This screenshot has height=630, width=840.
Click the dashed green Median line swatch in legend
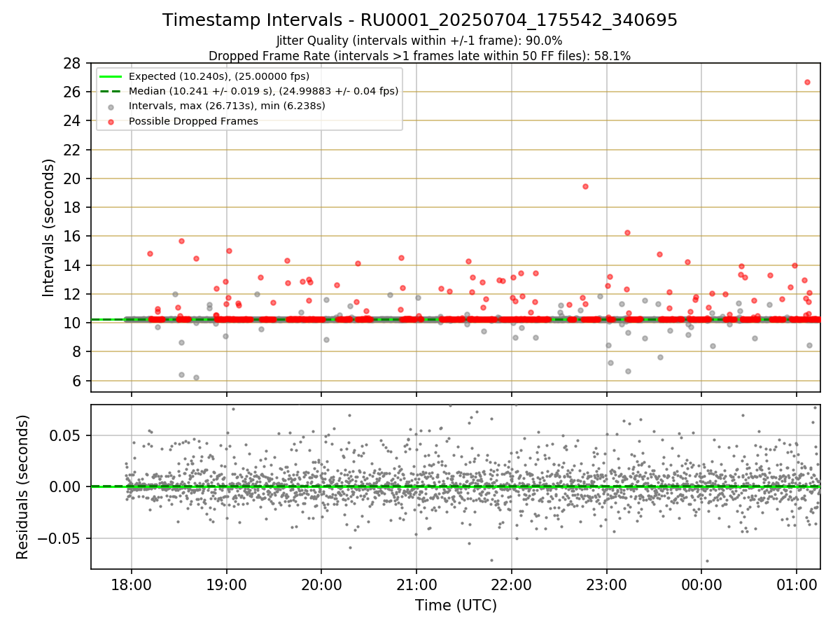(112, 91)
